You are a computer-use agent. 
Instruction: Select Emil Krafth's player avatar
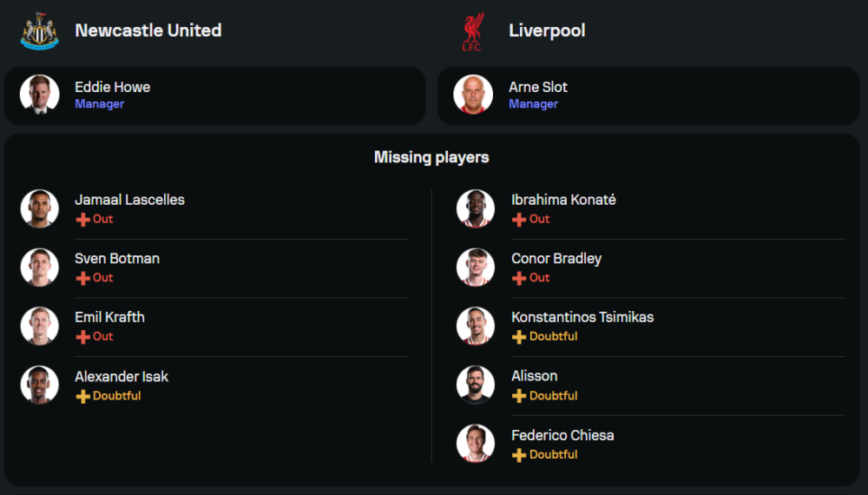(39, 326)
